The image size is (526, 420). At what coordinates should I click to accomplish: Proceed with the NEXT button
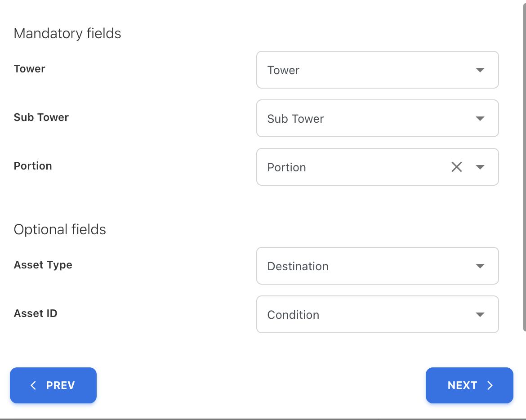tap(469, 385)
